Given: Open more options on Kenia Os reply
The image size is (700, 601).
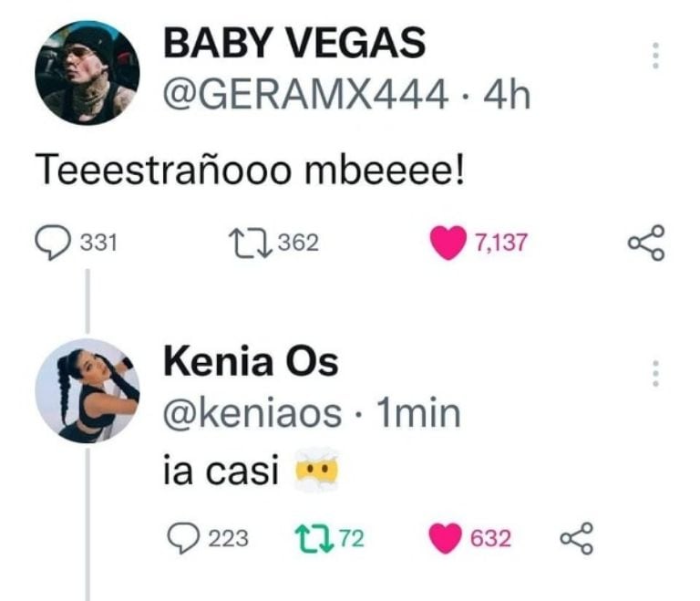Looking at the screenshot, I should pyautogui.click(x=653, y=373).
